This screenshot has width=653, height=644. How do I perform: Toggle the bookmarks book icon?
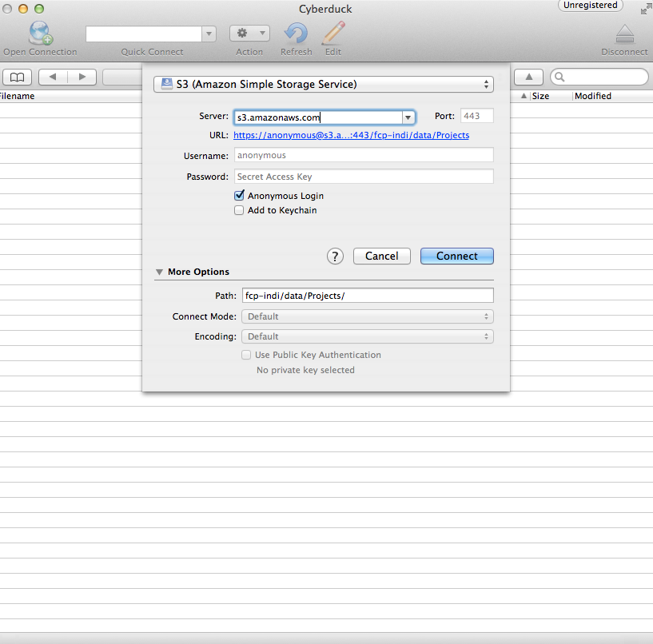(x=17, y=77)
